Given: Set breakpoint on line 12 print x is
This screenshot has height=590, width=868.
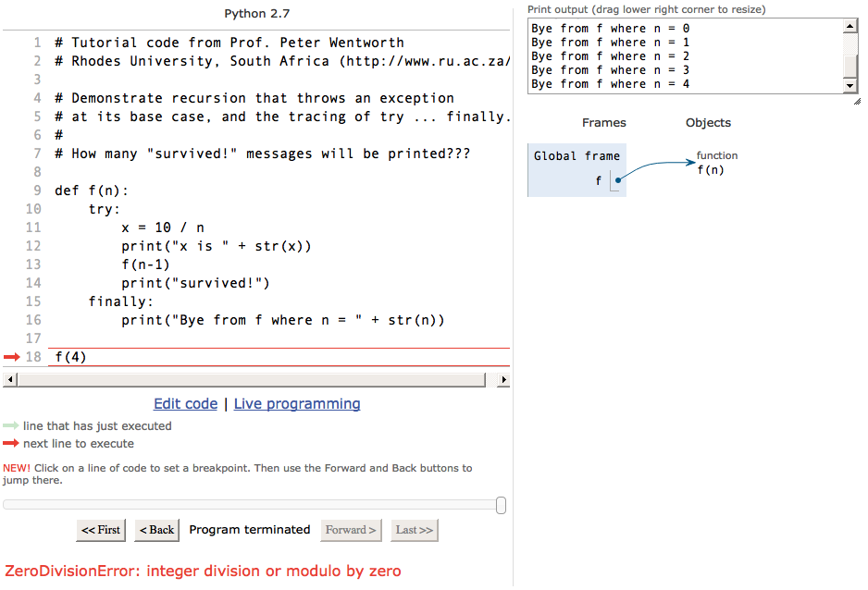Looking at the screenshot, I should click(x=217, y=246).
